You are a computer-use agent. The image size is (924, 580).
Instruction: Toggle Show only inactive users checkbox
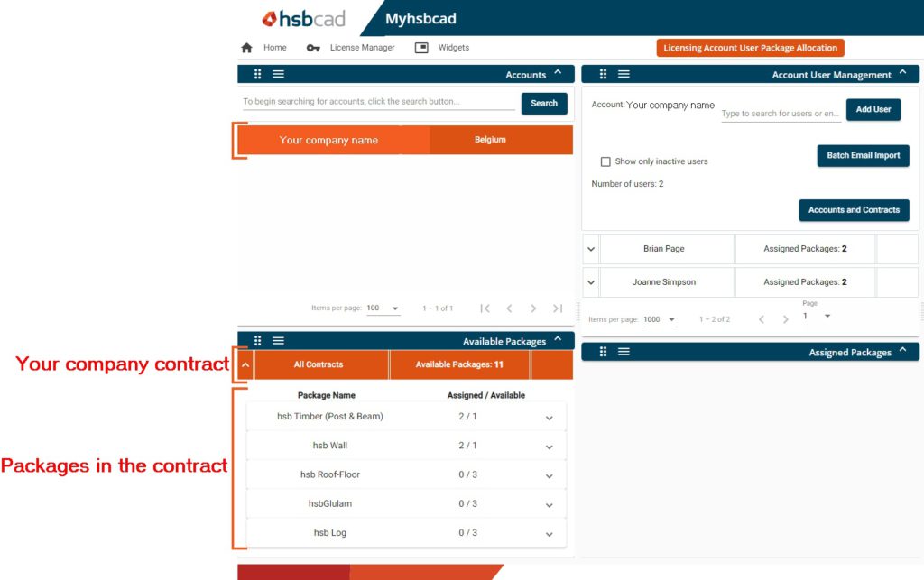coord(605,161)
